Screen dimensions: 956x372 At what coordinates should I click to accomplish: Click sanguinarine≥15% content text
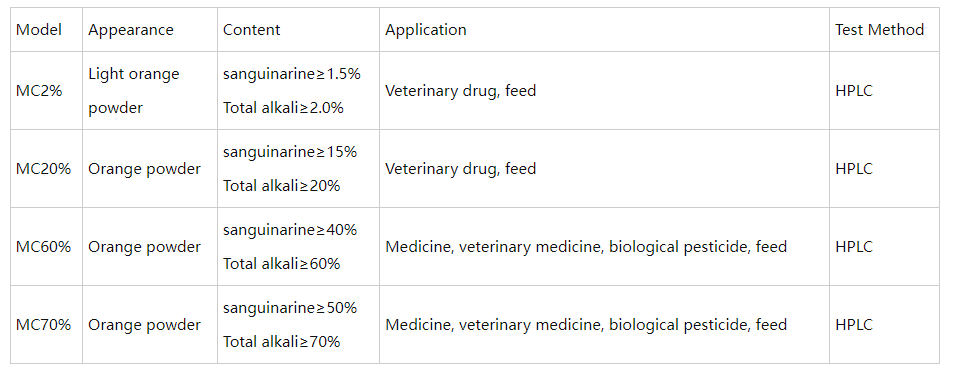(290, 152)
